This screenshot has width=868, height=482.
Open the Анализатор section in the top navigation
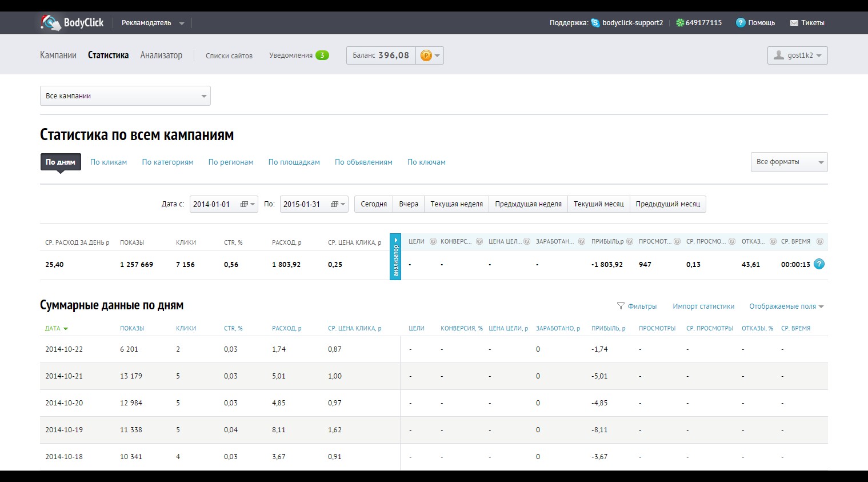point(161,55)
